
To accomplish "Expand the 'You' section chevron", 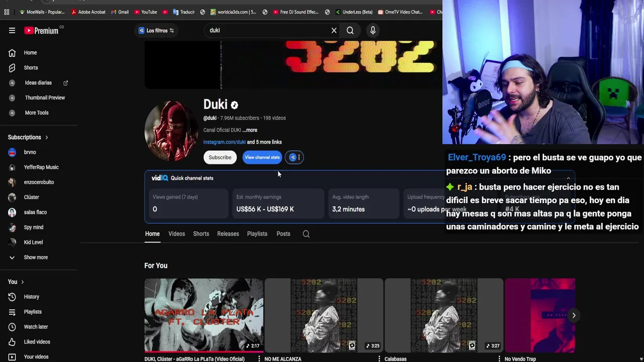I will pyautogui.click(x=22, y=282).
